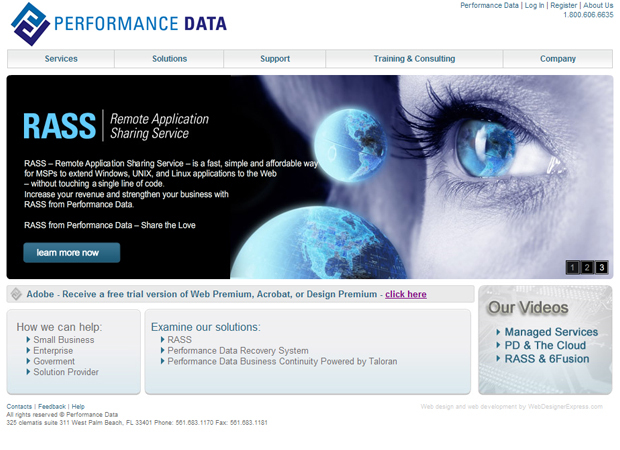Play the RASS & 6Fusion video
This screenshot has height=450, width=620.
click(547, 359)
